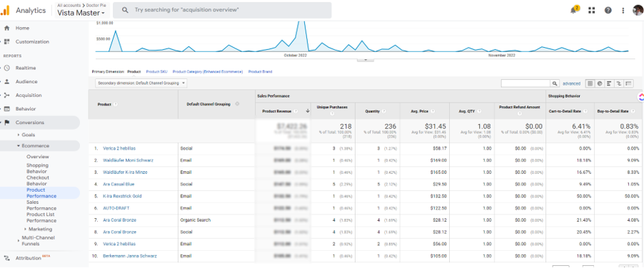Open the three-dot options menu
Image resolution: width=644 pixels, height=268 pixels.
point(623,10)
